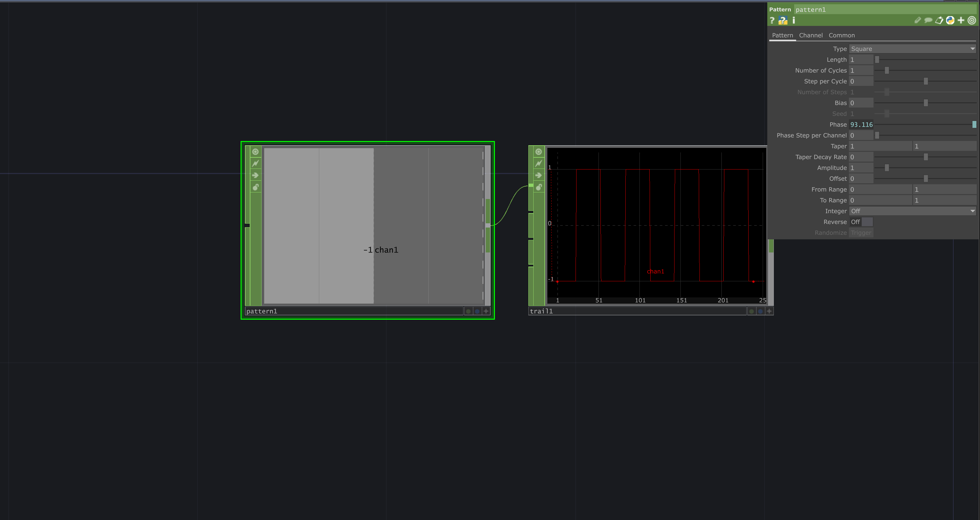Click the Python language icon in parameter dialog header
The image size is (980, 520).
pyautogui.click(x=950, y=21)
